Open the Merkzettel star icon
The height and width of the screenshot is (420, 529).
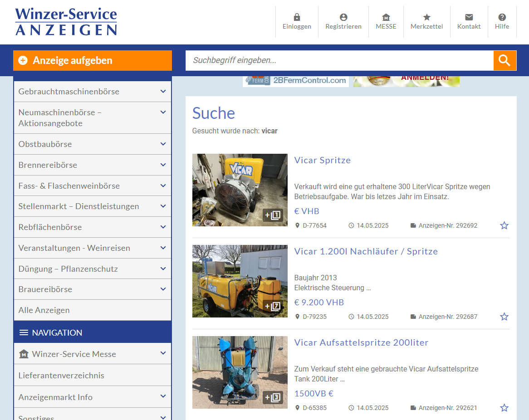426,17
